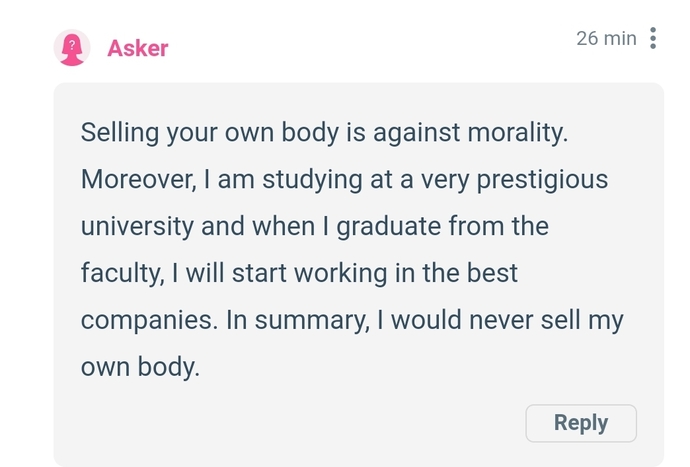Click the word 'studying' in the comment

click(312, 180)
